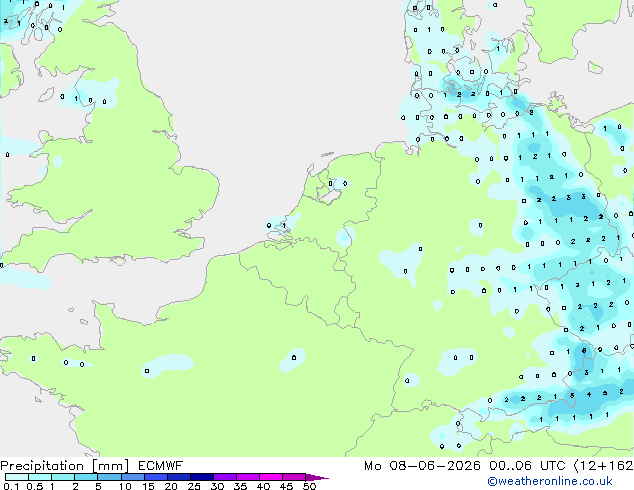
Task: Select the 45–50 mm legend color box
Action: tap(294, 477)
